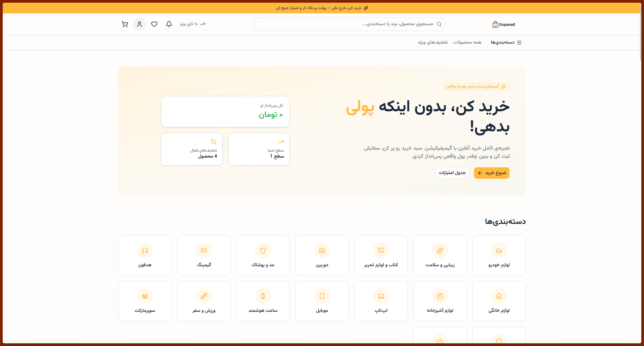Screen dimensions: 644x346
Task: Click the 'دسته‌بندی‌ها' section heading
Action: tap(505, 222)
